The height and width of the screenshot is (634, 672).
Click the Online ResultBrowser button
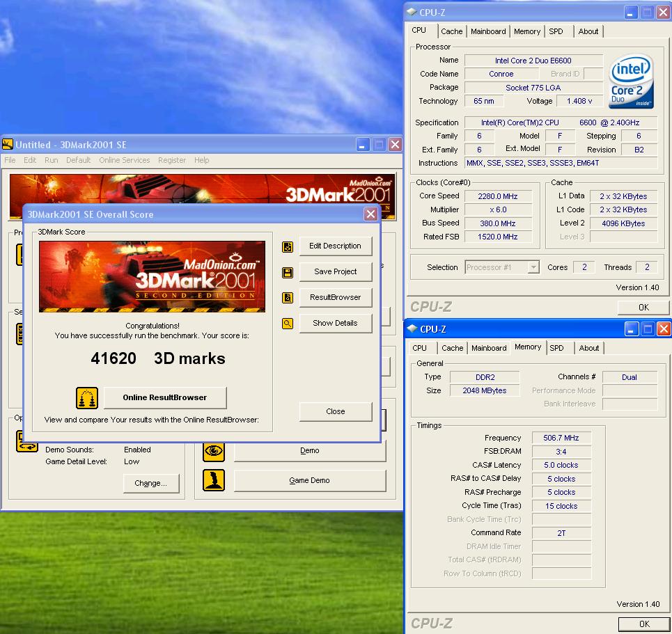pyautogui.click(x=165, y=397)
